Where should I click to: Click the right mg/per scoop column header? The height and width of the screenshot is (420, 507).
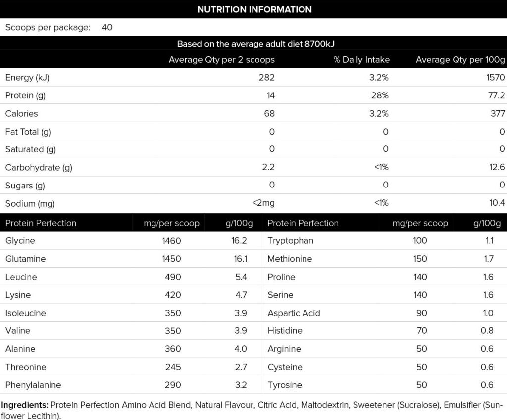coord(420,223)
